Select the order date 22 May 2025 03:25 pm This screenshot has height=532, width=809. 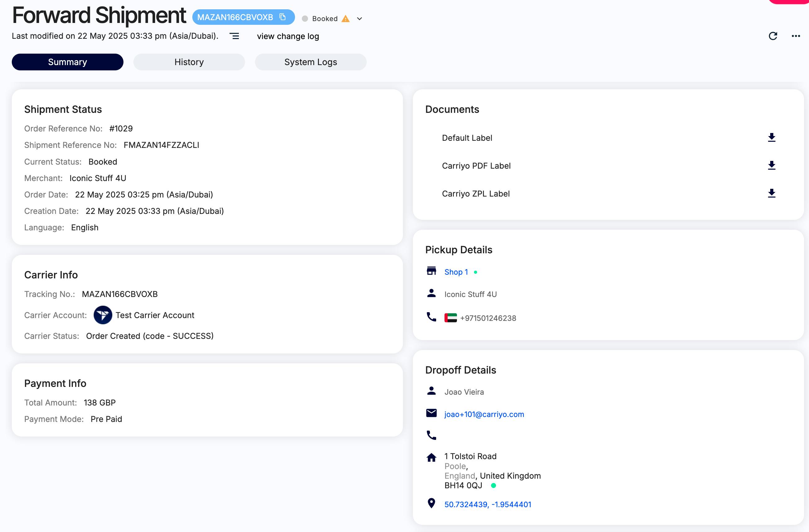tap(144, 195)
